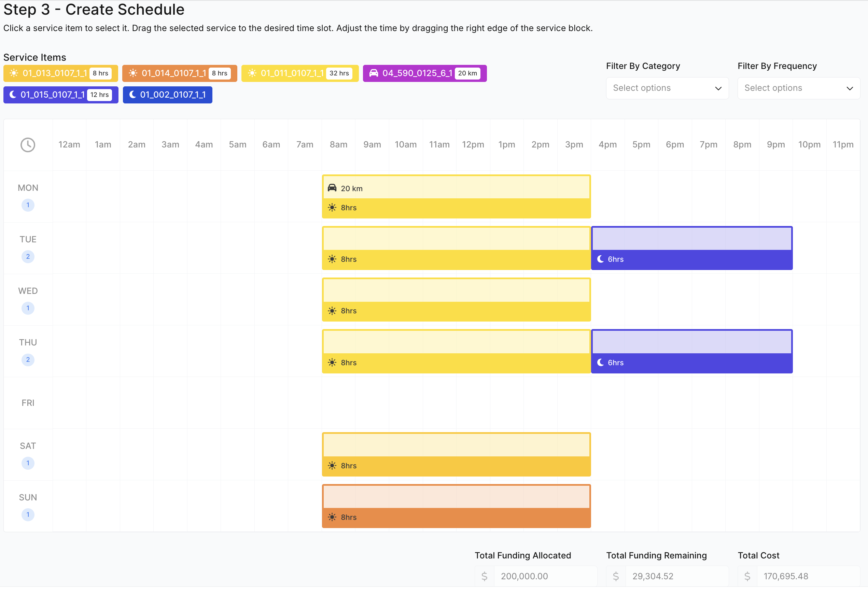Select service item 01_014_0107_1_1
868x596 pixels.
(180, 73)
